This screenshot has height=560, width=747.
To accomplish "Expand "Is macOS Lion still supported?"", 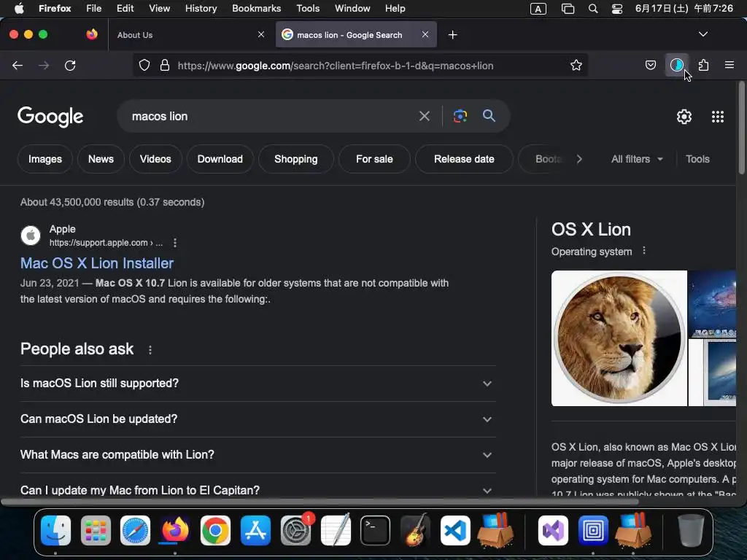I will pos(258,384).
